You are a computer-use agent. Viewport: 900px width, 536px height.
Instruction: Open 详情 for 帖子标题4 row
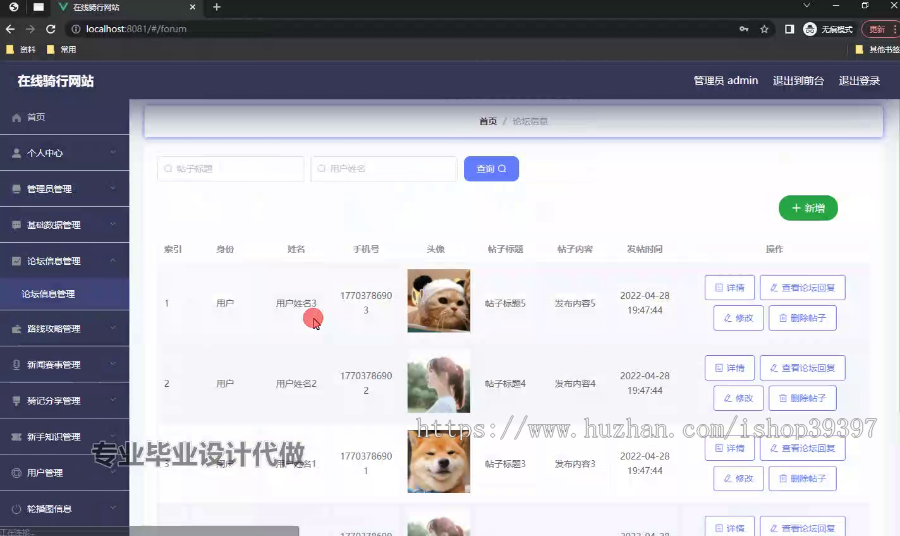click(x=730, y=368)
